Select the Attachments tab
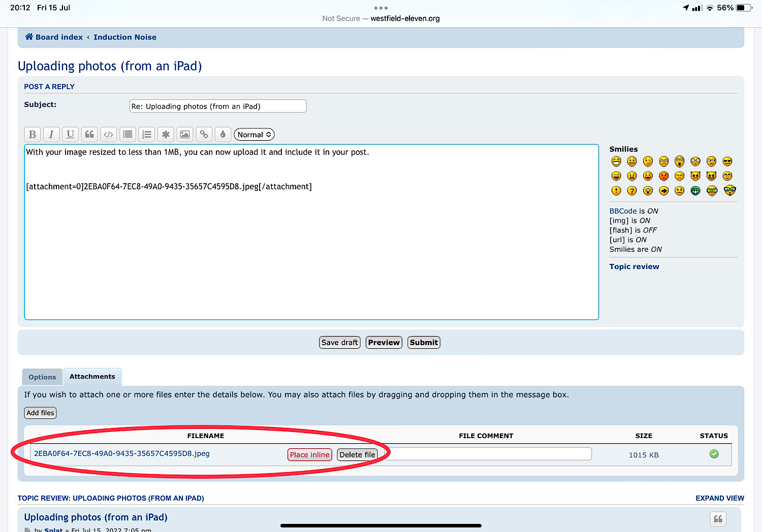762x532 pixels. [92, 377]
